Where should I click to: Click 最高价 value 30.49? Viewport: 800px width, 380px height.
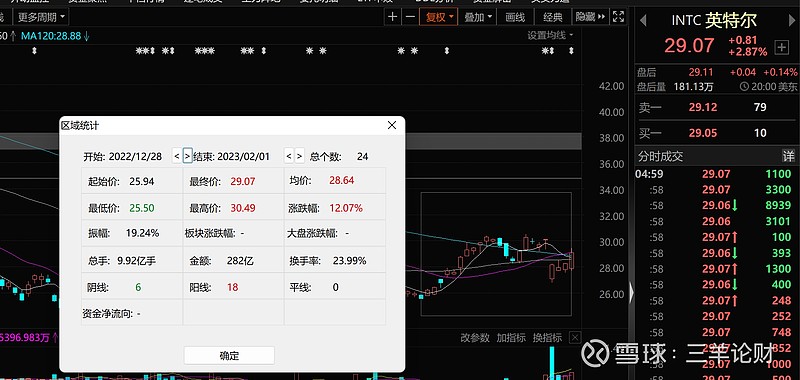pos(243,208)
